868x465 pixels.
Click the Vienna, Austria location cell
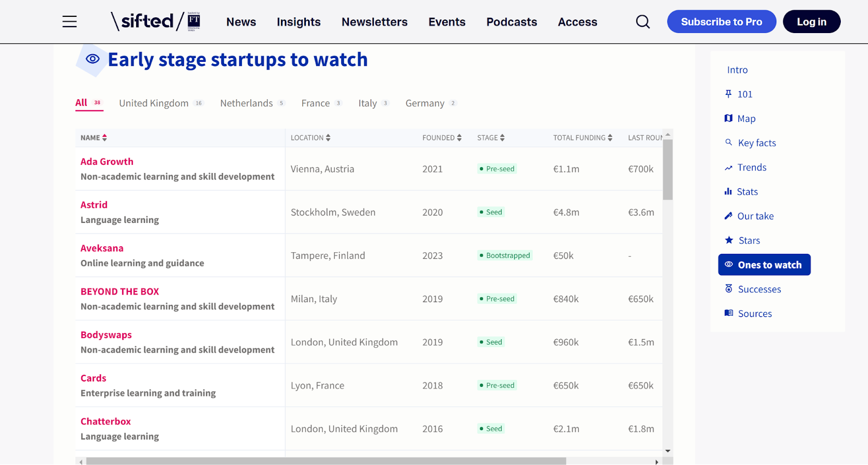322,169
